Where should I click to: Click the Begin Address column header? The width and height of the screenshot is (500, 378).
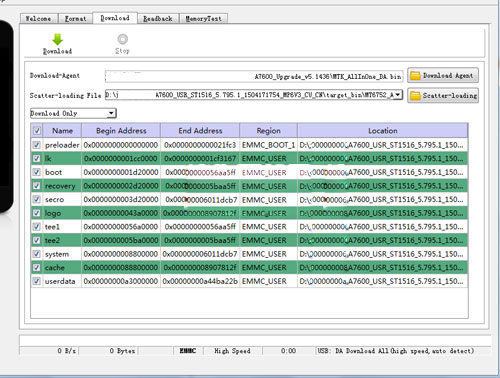pyautogui.click(x=121, y=131)
